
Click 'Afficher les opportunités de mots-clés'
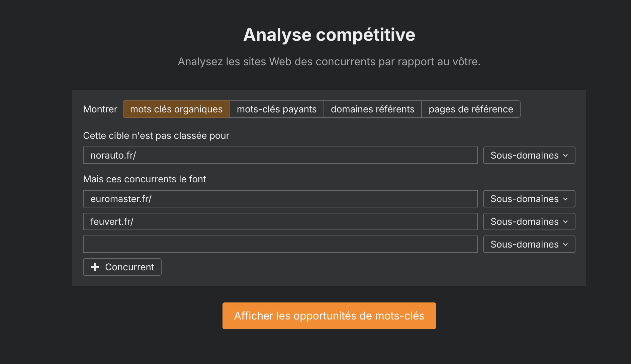click(x=329, y=315)
